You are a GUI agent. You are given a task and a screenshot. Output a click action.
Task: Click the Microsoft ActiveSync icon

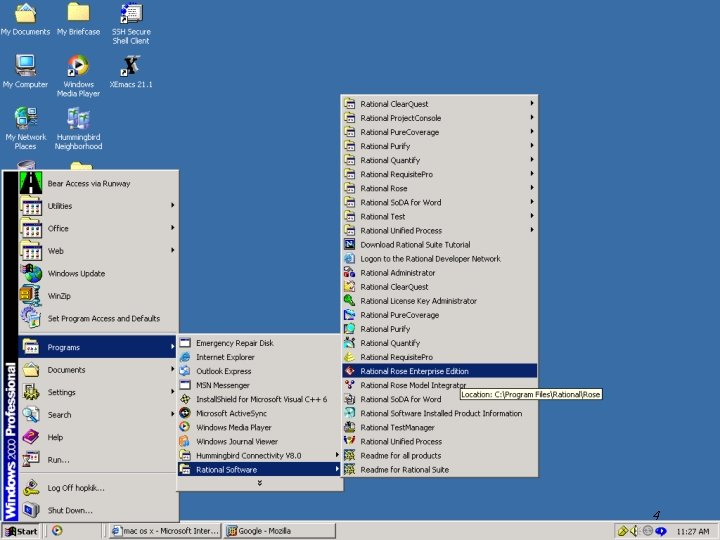185,413
